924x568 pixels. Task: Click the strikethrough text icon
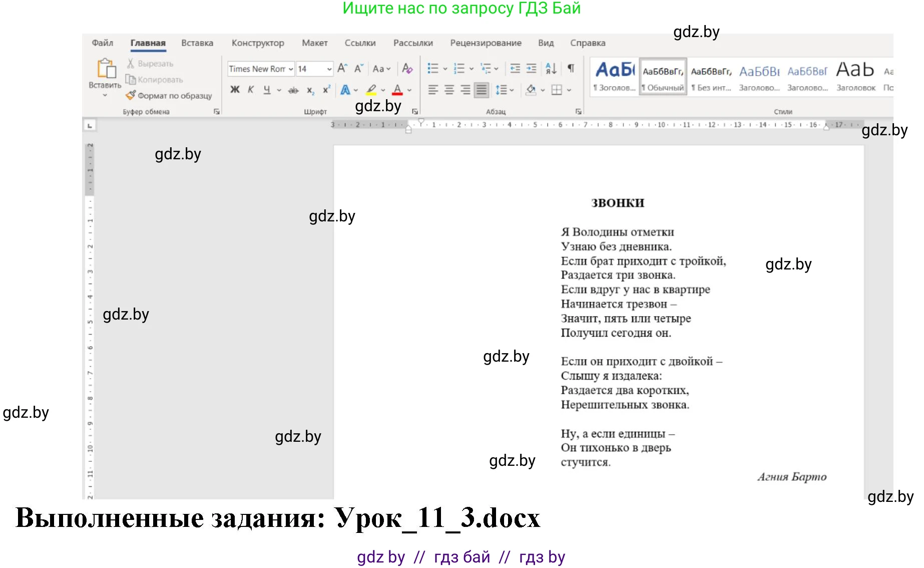[294, 90]
